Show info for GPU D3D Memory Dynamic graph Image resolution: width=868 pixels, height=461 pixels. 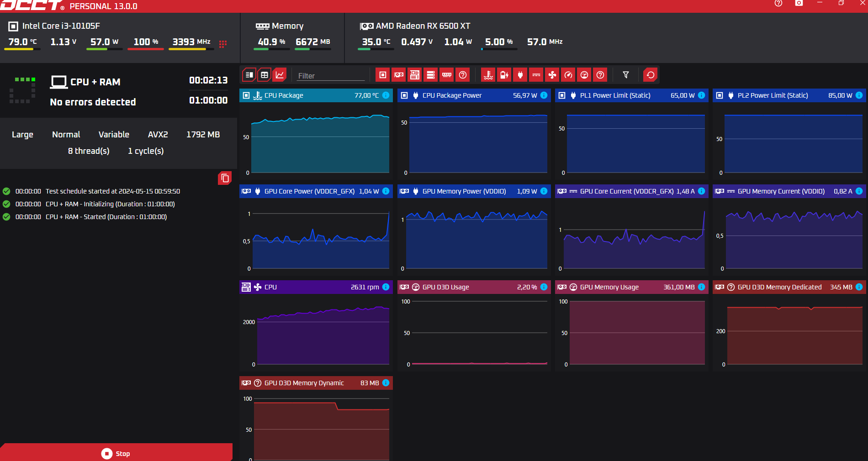coord(386,383)
